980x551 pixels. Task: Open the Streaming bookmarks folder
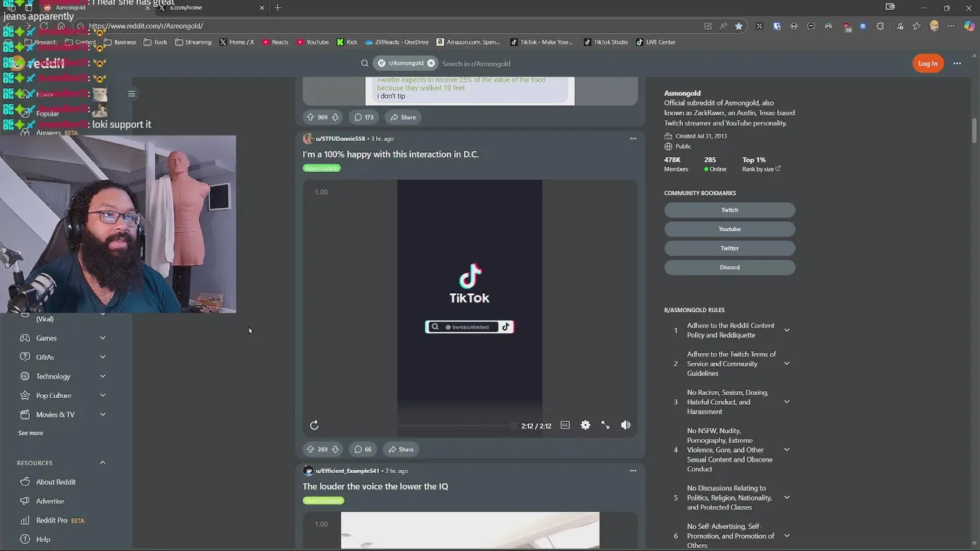point(193,42)
